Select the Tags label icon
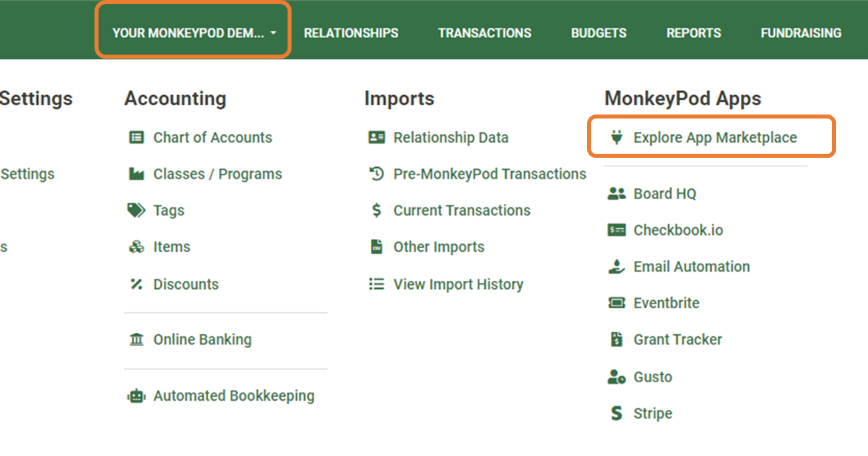This screenshot has width=868, height=456. [136, 210]
